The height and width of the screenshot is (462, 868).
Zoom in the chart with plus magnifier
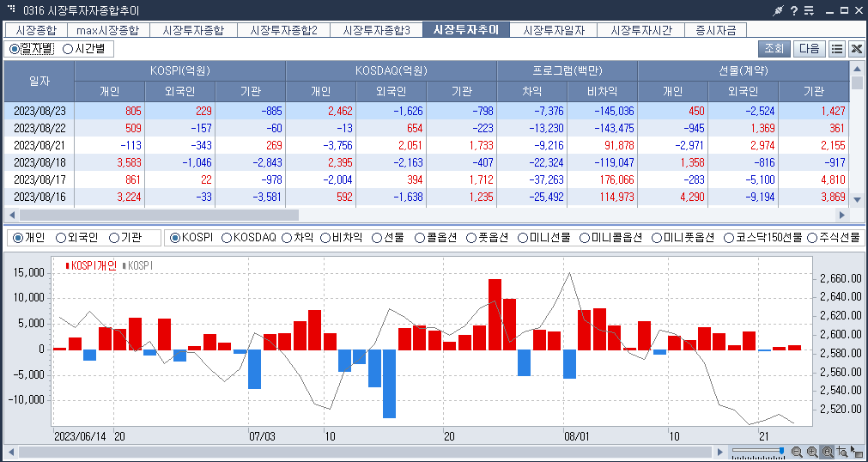click(812, 452)
